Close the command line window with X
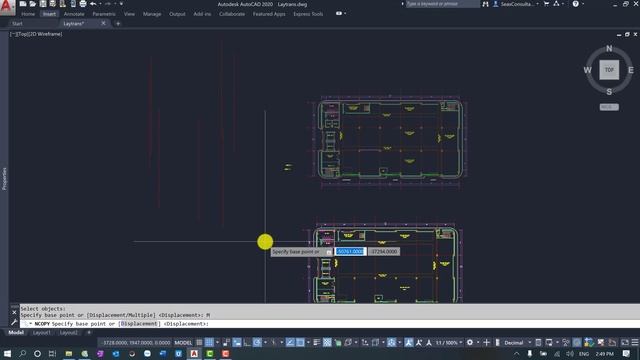 click(14, 313)
